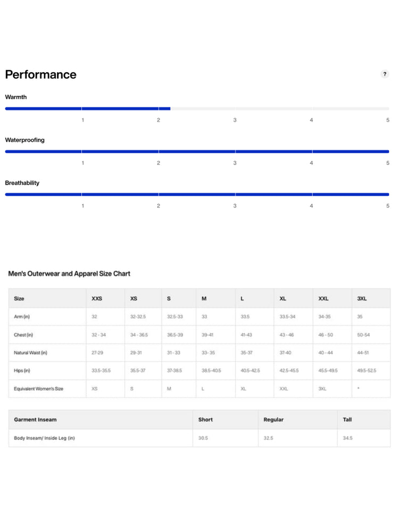Click the Warmth rating bar

click(x=197, y=109)
